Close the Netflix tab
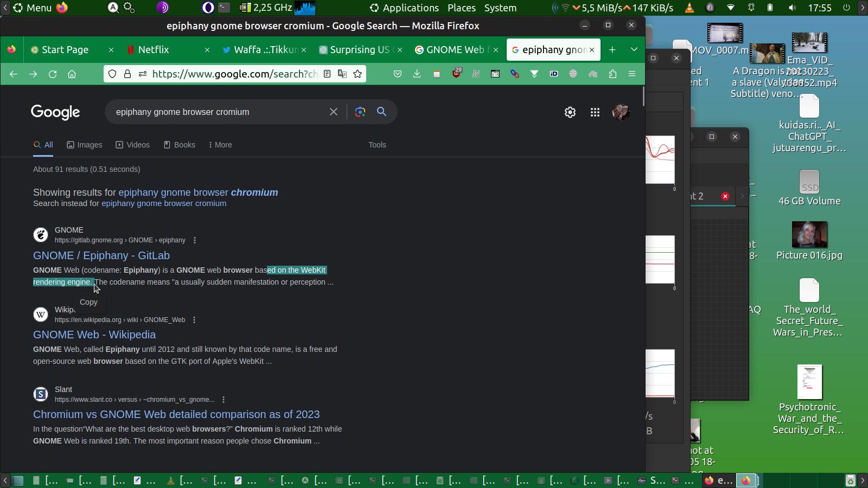This screenshot has width=868, height=488. click(207, 49)
